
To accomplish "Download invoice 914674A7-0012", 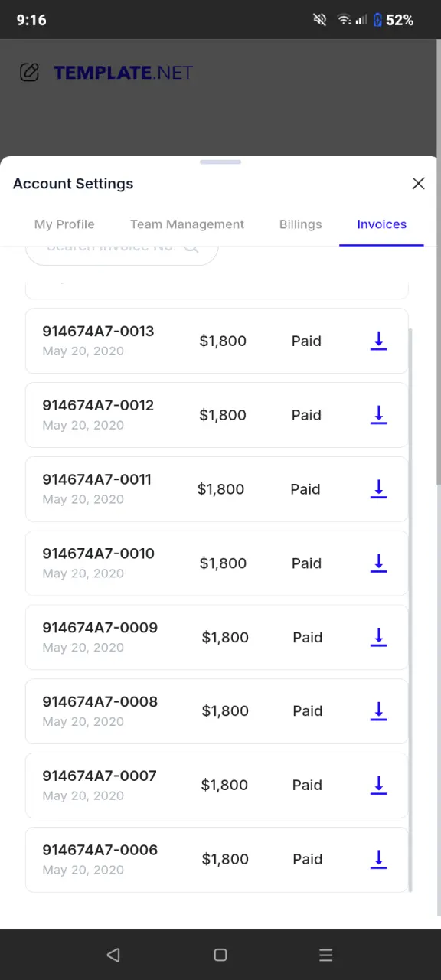I will click(x=378, y=415).
